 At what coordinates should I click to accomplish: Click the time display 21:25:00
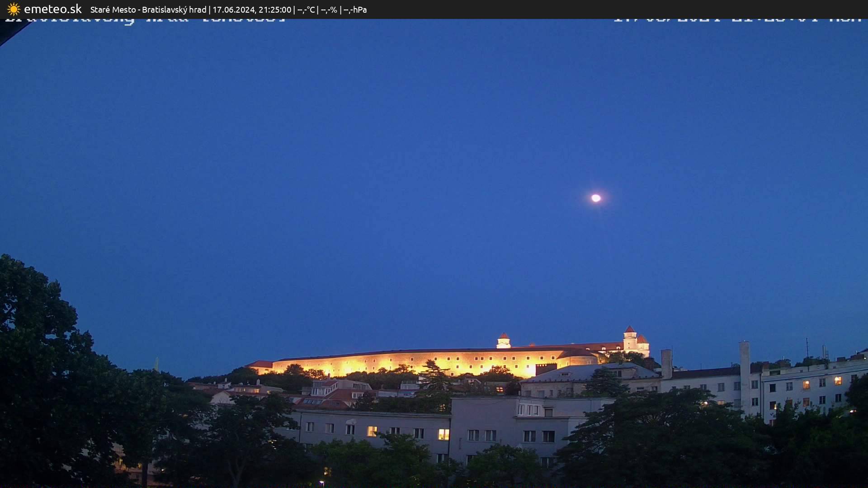(274, 9)
